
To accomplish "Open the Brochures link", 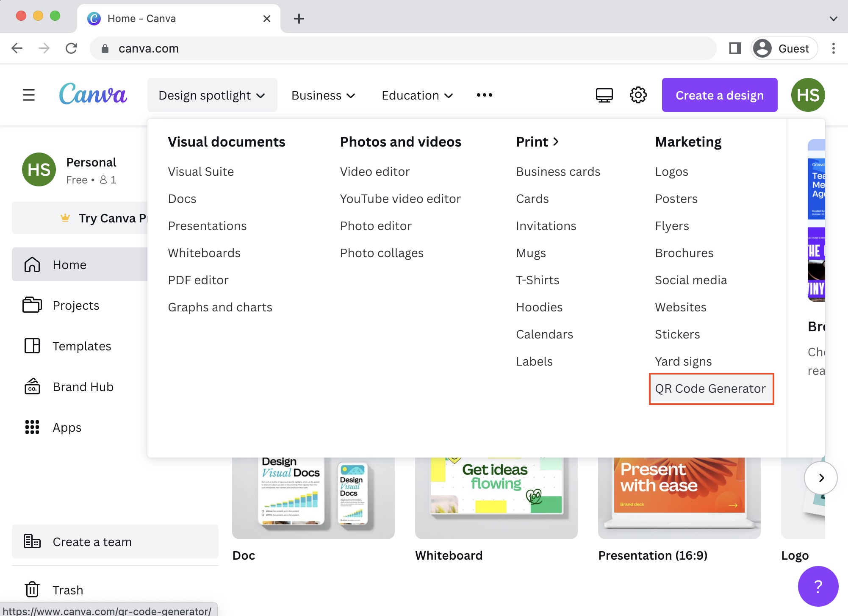I will pos(684,253).
